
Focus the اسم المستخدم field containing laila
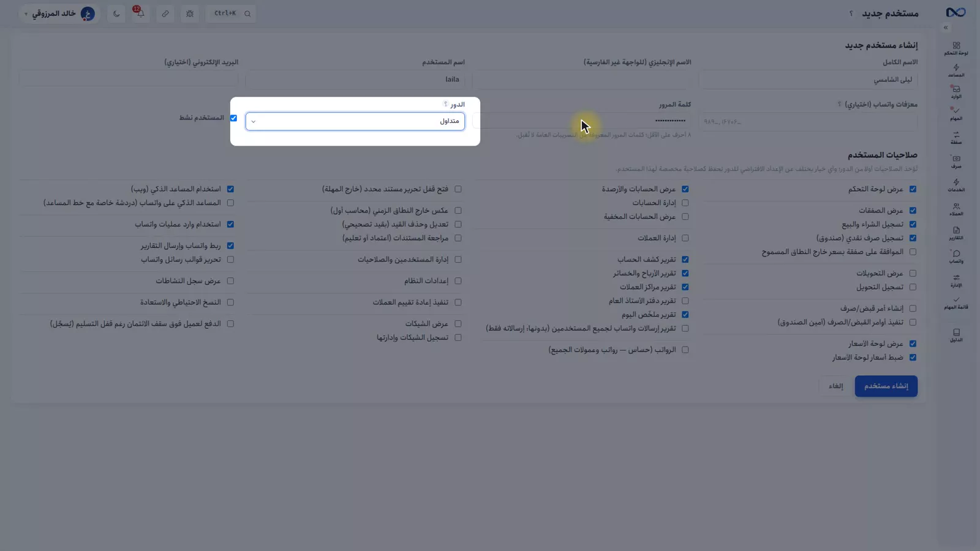point(355,80)
